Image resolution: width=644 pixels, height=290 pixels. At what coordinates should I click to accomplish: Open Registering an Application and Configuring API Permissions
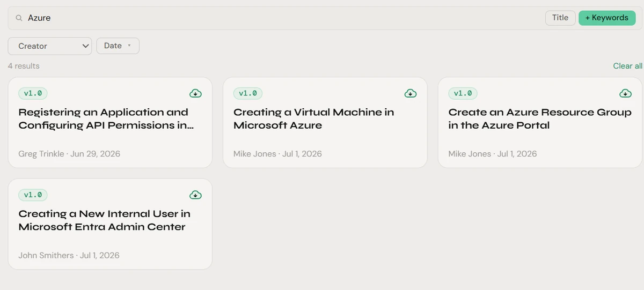point(106,119)
